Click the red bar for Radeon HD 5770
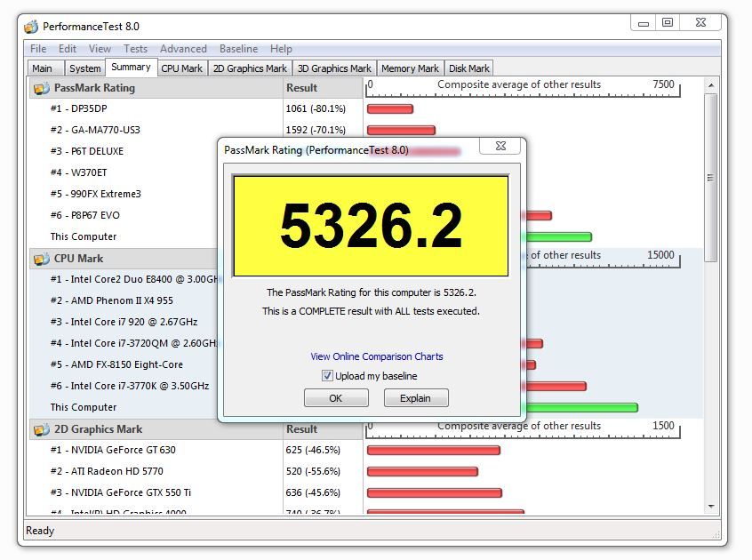Image resolution: width=752 pixels, height=560 pixels. (x=422, y=472)
